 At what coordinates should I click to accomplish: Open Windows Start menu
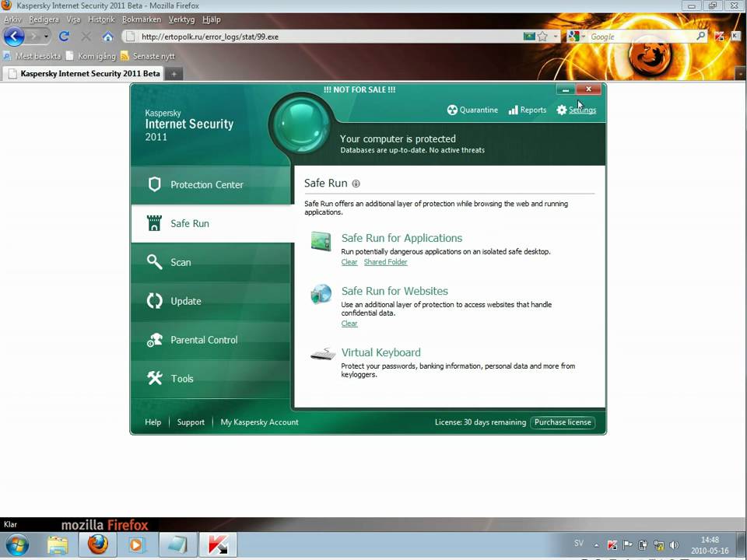[17, 544]
